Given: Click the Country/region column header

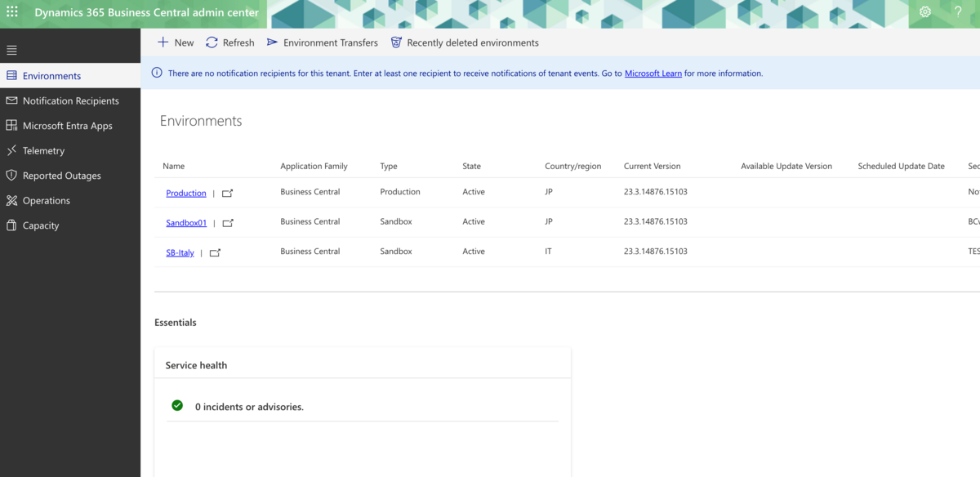Looking at the screenshot, I should pos(572,166).
